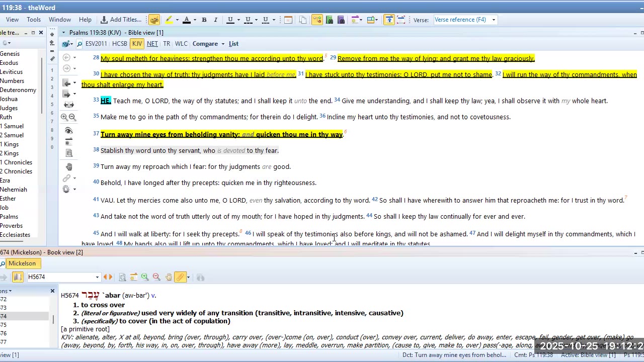
Task: Open the Window menu
Action: pyautogui.click(x=60, y=20)
